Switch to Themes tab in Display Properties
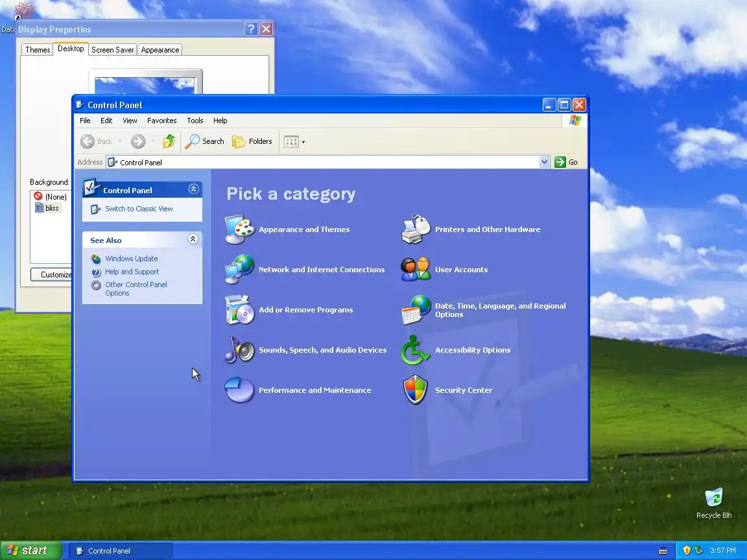Image resolution: width=747 pixels, height=560 pixels. tap(38, 50)
